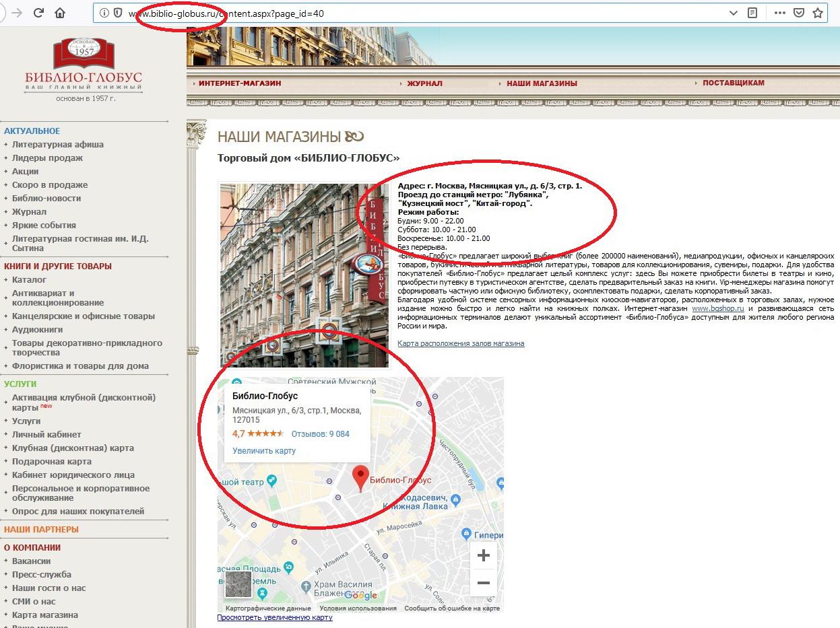Screen dimensions: 840x628
Task: Open Лидеры продаж link
Action: point(47,158)
